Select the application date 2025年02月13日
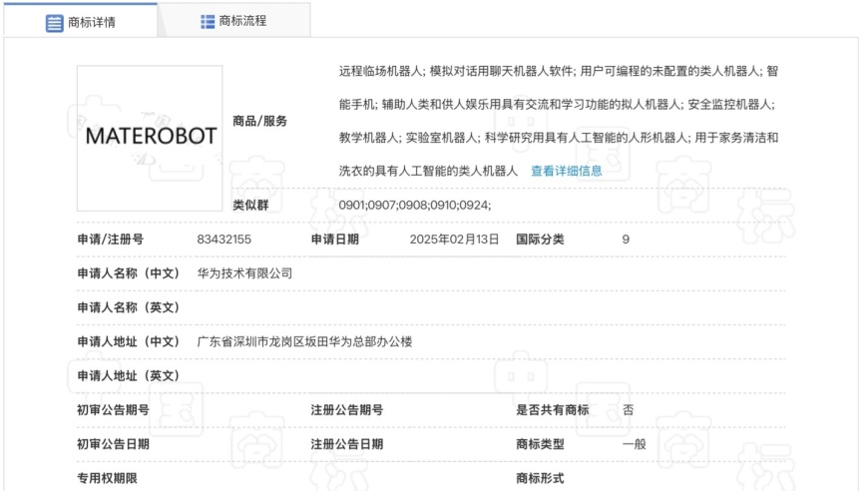The width and height of the screenshot is (868, 491). 455,240
